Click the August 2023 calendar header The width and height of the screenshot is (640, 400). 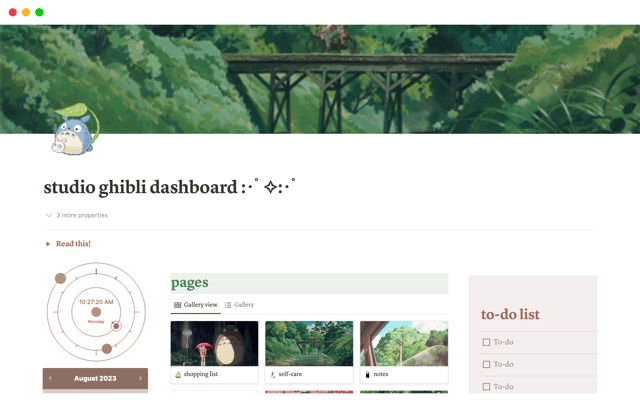click(x=95, y=378)
